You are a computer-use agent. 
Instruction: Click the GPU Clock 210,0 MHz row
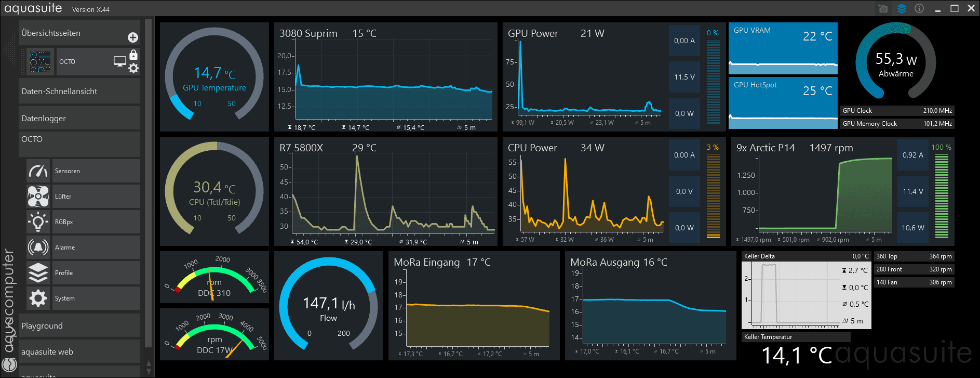pyautogui.click(x=897, y=111)
